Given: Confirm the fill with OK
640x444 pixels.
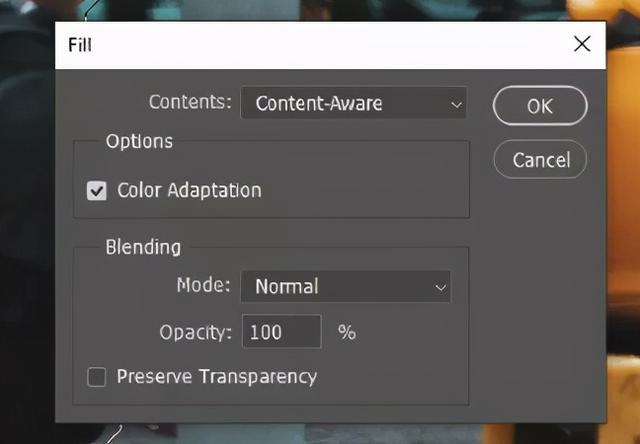Looking at the screenshot, I should click(540, 106).
